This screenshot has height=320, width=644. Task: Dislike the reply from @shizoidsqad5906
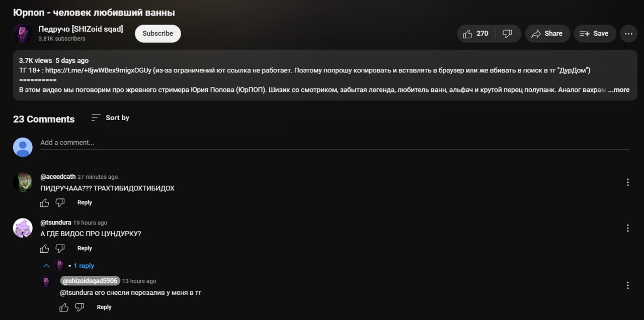point(79,307)
